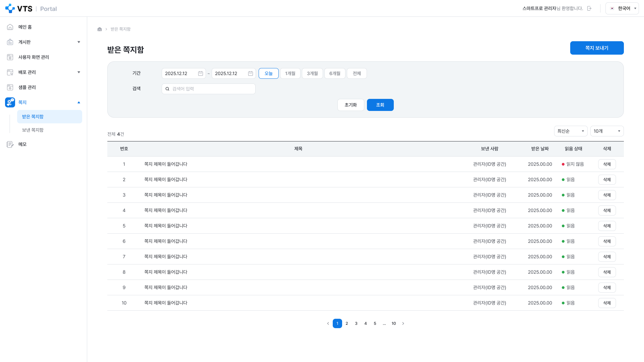Click the 쪽지 보내기 button
The image size is (644, 362).
click(x=597, y=48)
